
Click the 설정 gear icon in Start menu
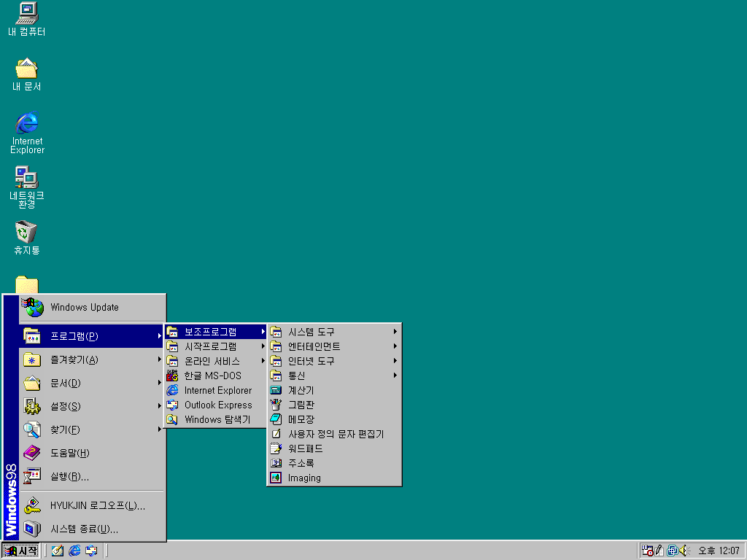pyautogui.click(x=32, y=406)
